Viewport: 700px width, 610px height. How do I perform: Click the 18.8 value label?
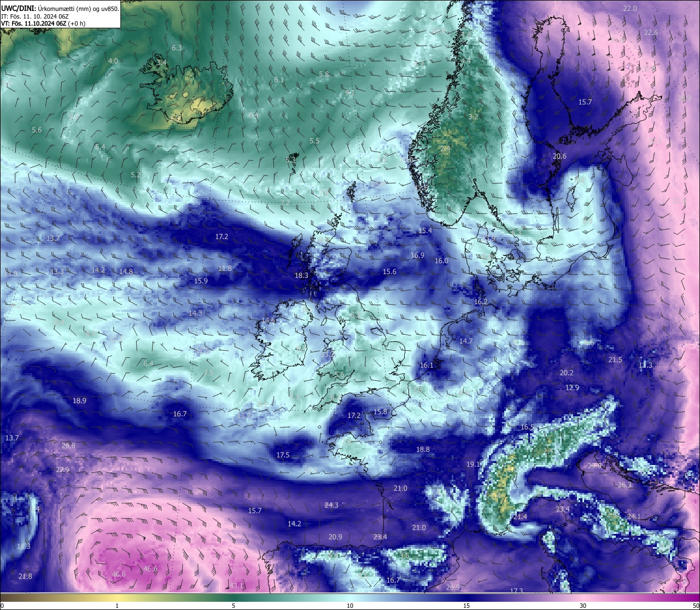(423, 449)
